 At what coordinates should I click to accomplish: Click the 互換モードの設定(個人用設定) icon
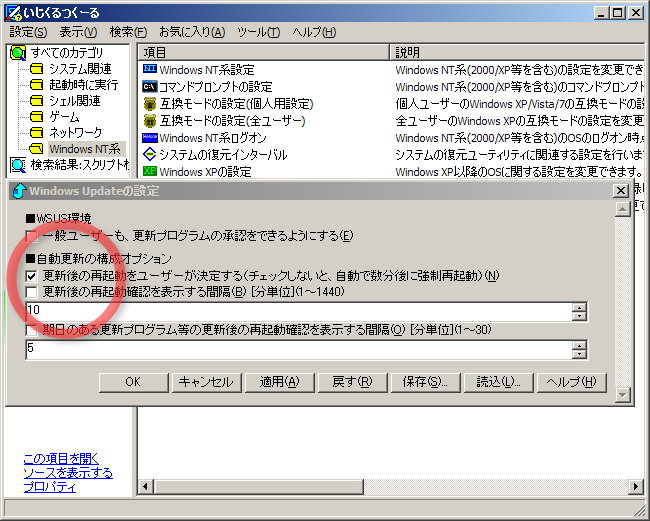coord(150,103)
